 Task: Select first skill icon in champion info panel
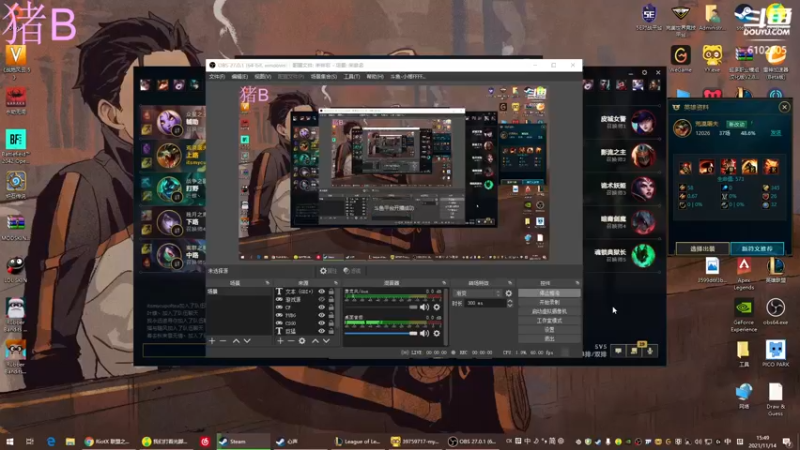(685, 167)
